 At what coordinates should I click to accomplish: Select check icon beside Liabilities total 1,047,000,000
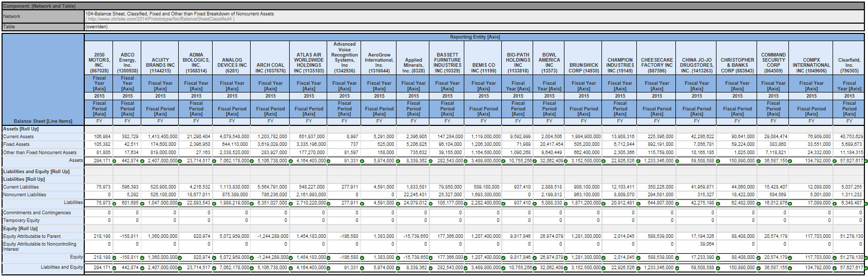pyautogui.click(x=180, y=203)
